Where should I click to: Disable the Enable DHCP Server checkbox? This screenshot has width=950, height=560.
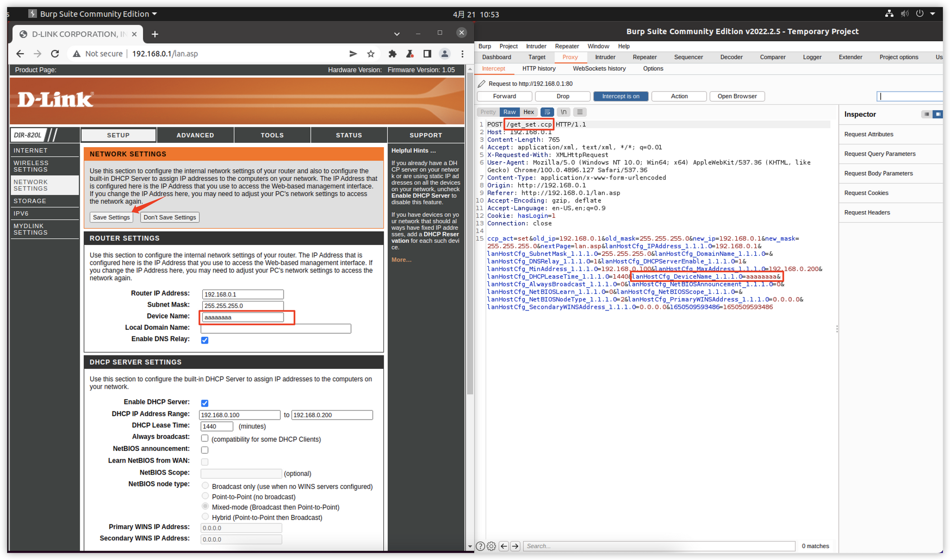(205, 403)
